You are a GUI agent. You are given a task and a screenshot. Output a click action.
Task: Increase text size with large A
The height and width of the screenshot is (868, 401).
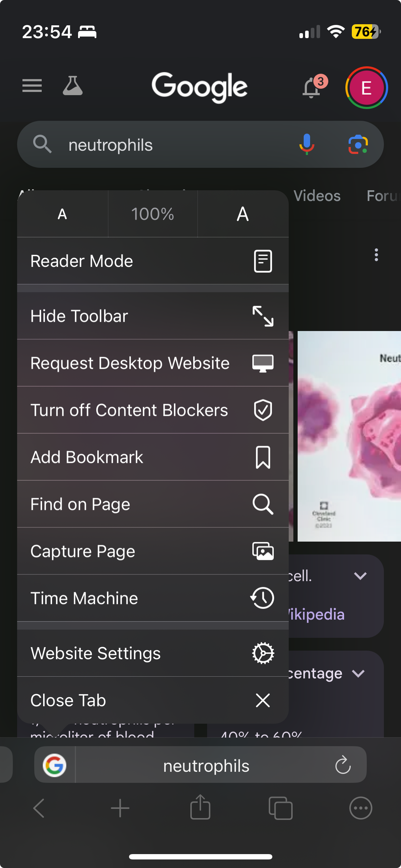tap(243, 214)
